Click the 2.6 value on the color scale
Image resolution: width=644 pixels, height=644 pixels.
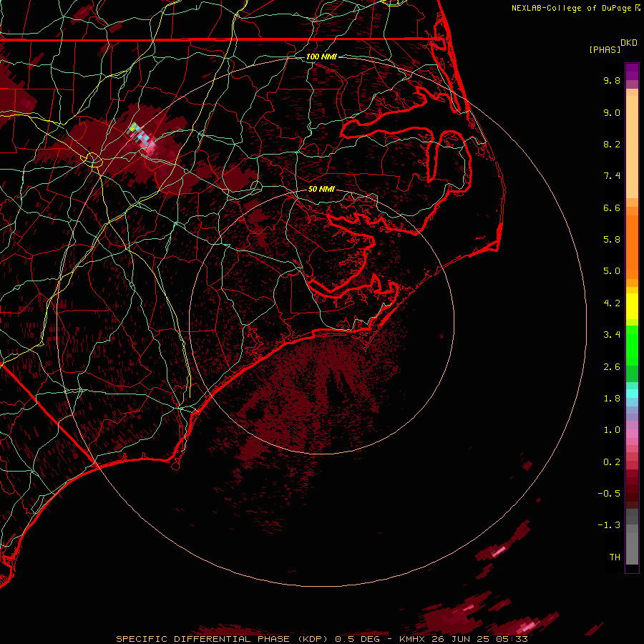pyautogui.click(x=612, y=367)
